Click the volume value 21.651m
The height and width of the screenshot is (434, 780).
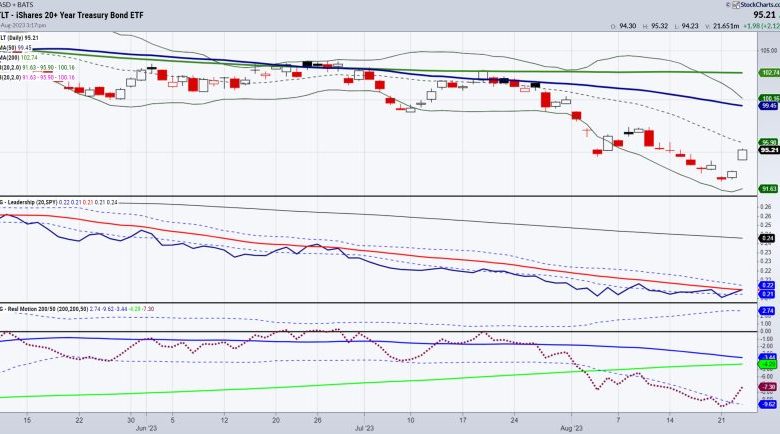726,26
